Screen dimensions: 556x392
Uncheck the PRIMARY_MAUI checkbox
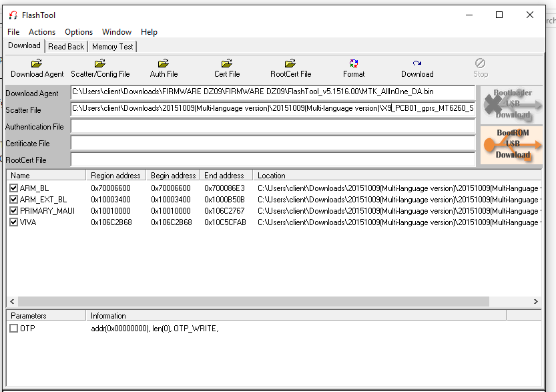click(x=14, y=211)
